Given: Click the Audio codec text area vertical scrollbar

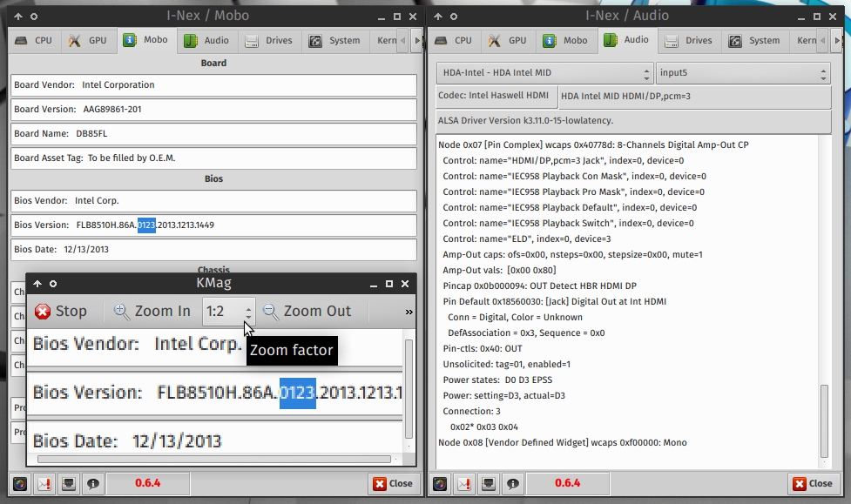Looking at the screenshot, I should click(824, 420).
